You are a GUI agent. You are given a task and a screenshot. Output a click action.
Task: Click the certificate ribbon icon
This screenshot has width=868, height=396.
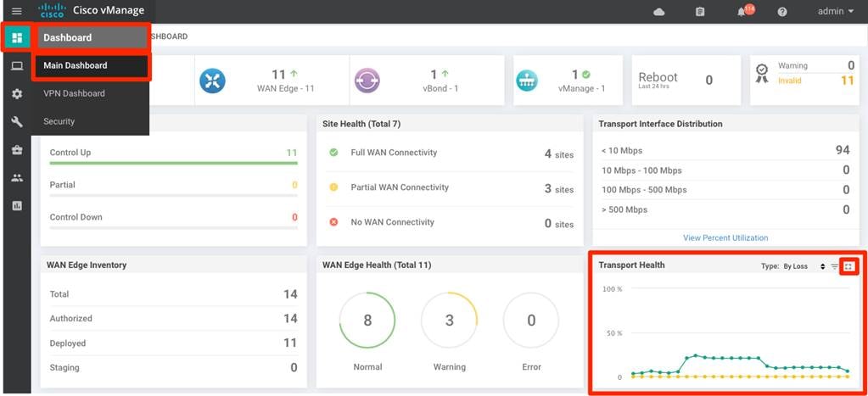762,73
